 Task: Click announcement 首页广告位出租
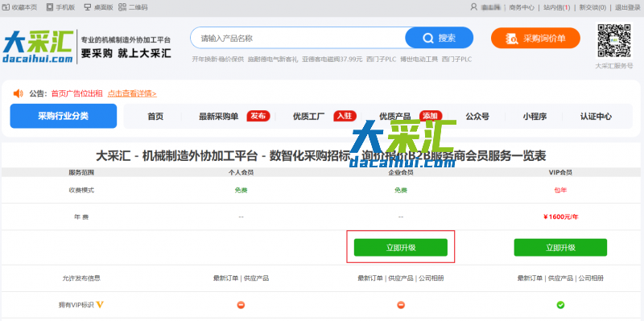(76, 93)
